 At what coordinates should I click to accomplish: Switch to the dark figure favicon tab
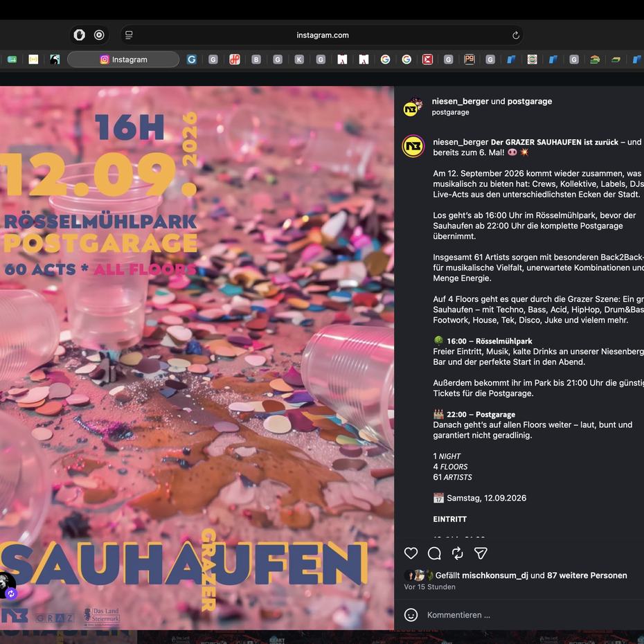coord(55,60)
